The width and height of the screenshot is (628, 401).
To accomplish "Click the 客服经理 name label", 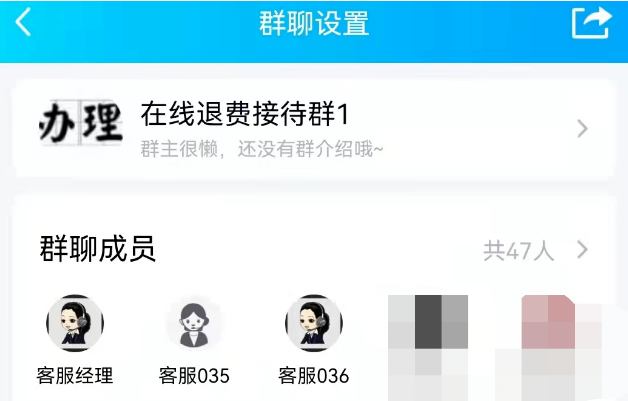I will (x=75, y=375).
